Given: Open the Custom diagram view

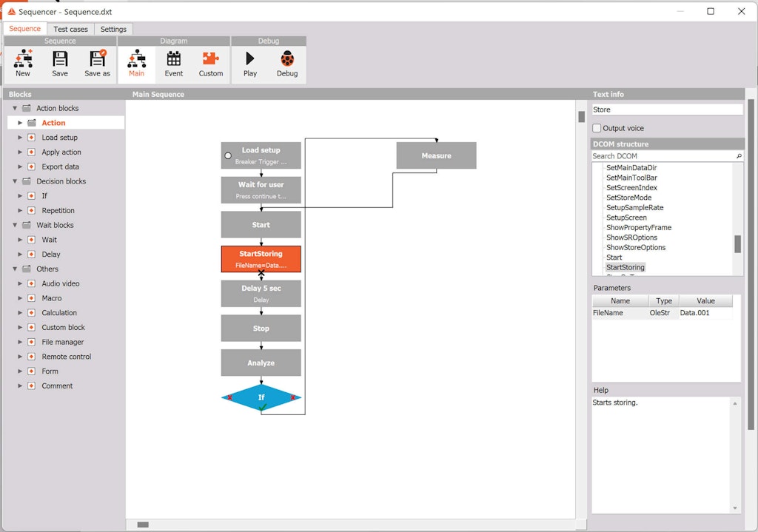Looking at the screenshot, I should (x=210, y=63).
